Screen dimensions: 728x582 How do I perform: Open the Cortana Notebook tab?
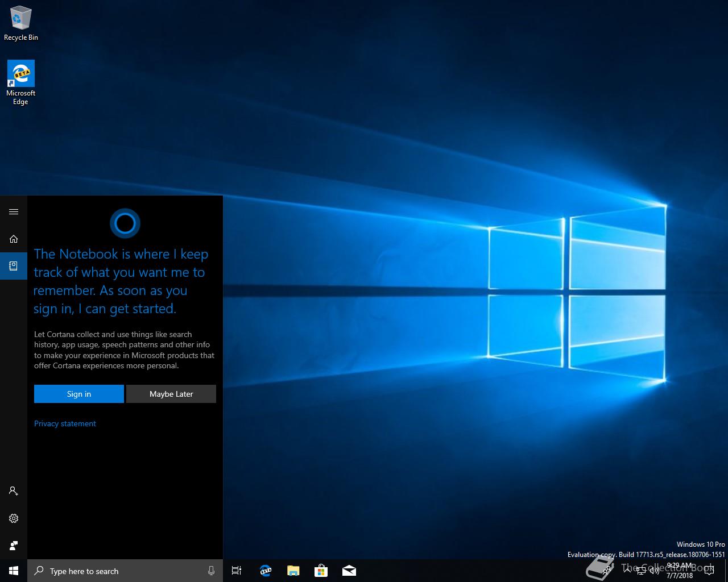tap(14, 266)
